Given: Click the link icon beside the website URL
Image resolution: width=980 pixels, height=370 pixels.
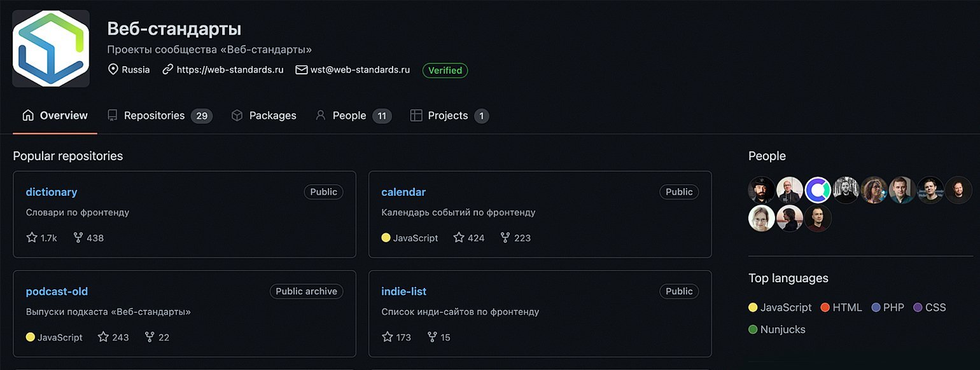Looking at the screenshot, I should coord(168,70).
